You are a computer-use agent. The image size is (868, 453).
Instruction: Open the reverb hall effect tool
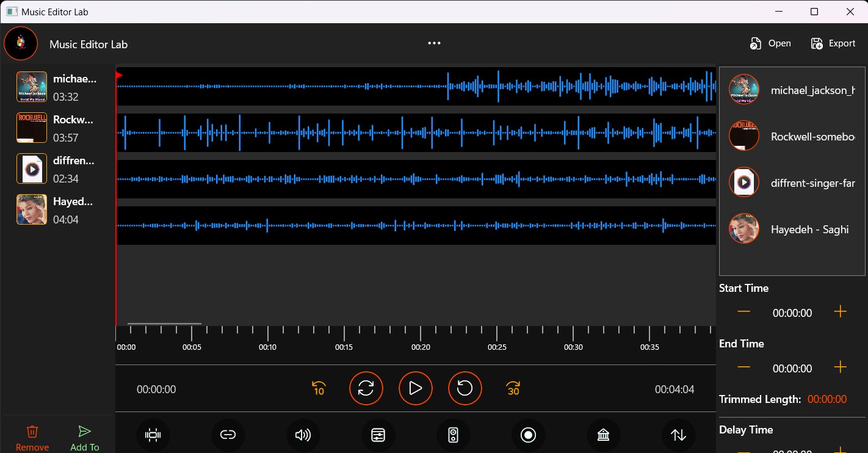603,435
